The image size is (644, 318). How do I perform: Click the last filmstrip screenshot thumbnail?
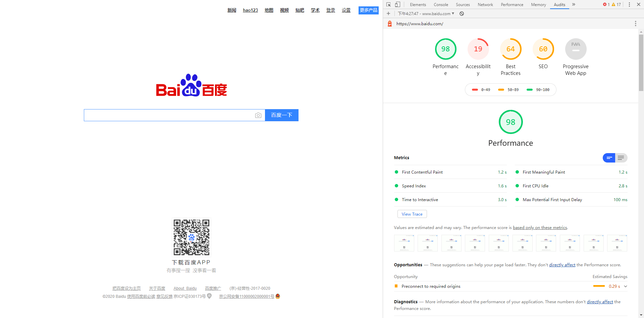coord(617,243)
